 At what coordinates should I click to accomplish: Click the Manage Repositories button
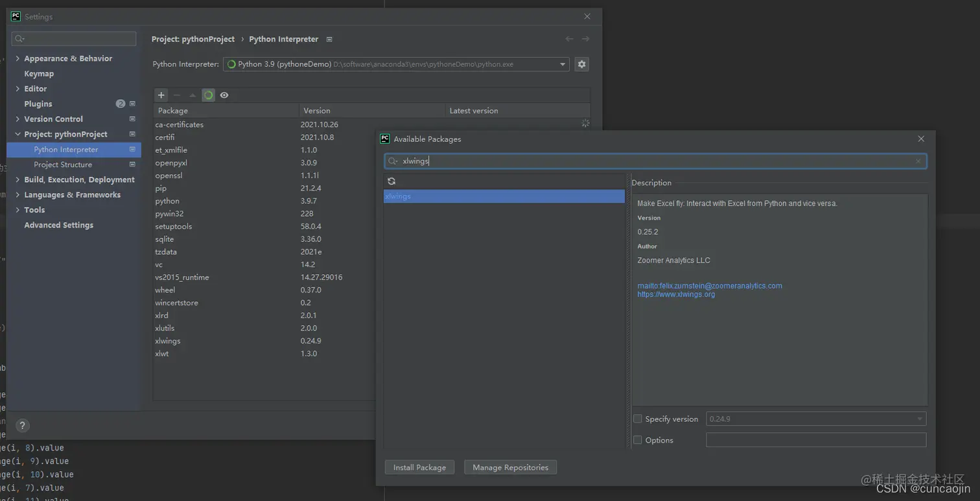[x=510, y=467]
